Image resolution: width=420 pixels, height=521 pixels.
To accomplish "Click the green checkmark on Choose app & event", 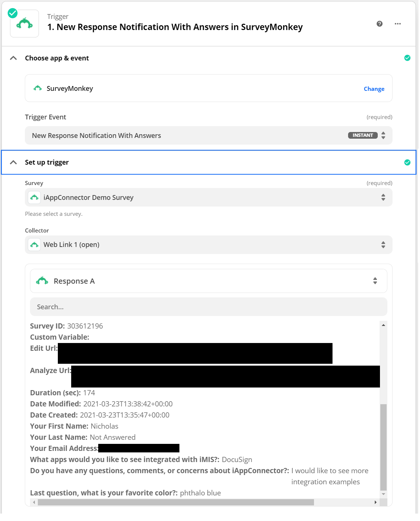I will [407, 58].
